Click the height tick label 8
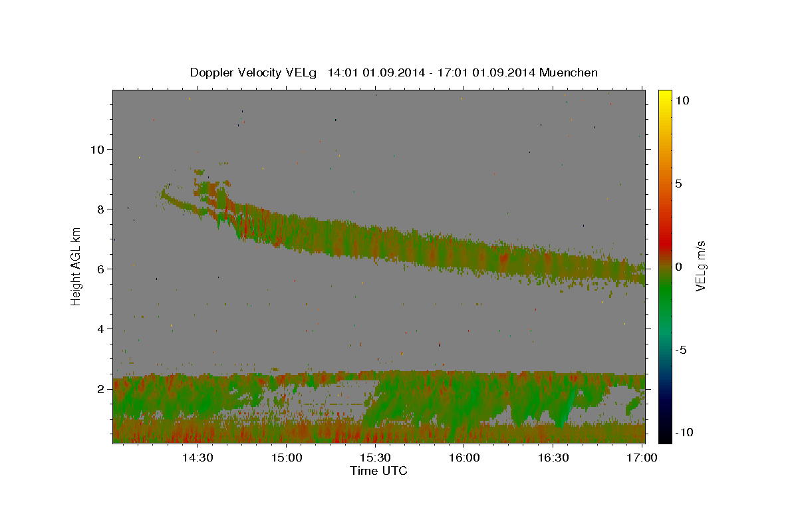Screen dimensions: 798x532 pos(101,209)
